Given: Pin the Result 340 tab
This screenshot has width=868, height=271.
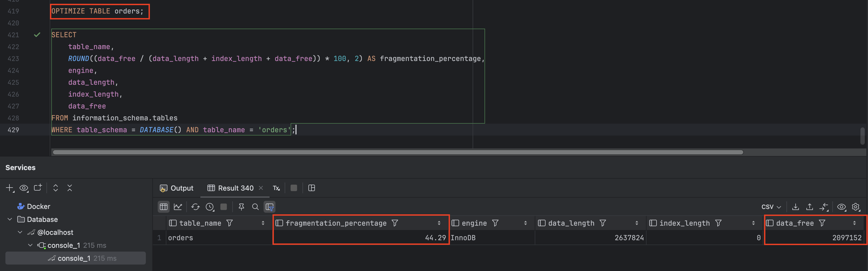Looking at the screenshot, I should pyautogui.click(x=241, y=207).
